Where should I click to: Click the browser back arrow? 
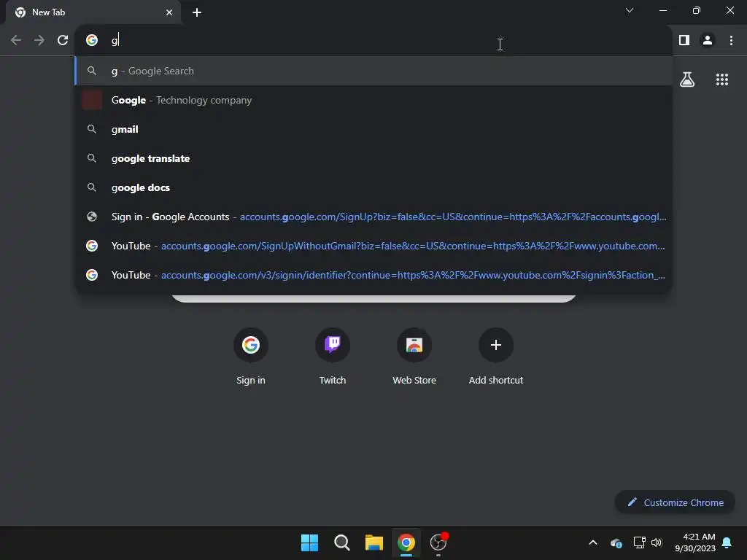[x=16, y=41]
